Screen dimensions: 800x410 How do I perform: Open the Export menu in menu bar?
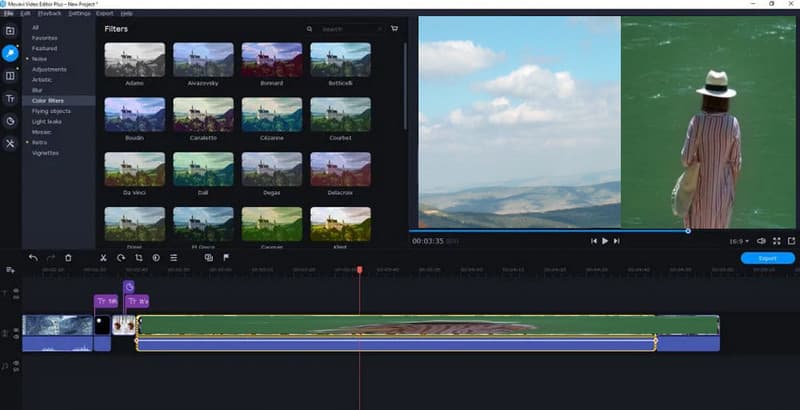coord(105,13)
